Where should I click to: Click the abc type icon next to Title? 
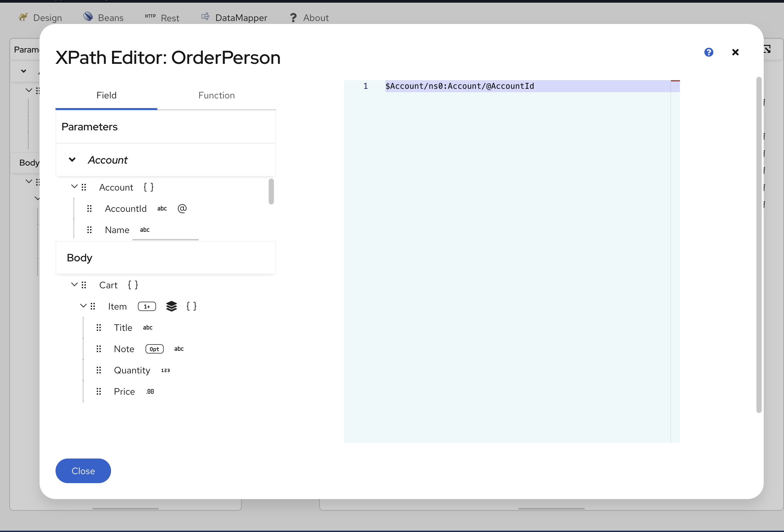pyautogui.click(x=147, y=328)
